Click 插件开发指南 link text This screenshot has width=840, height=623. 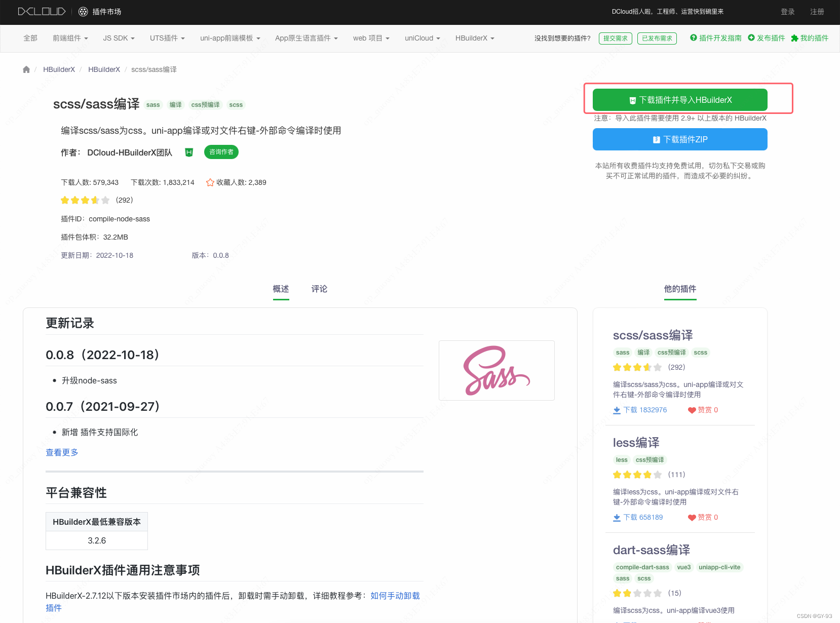tap(720, 38)
